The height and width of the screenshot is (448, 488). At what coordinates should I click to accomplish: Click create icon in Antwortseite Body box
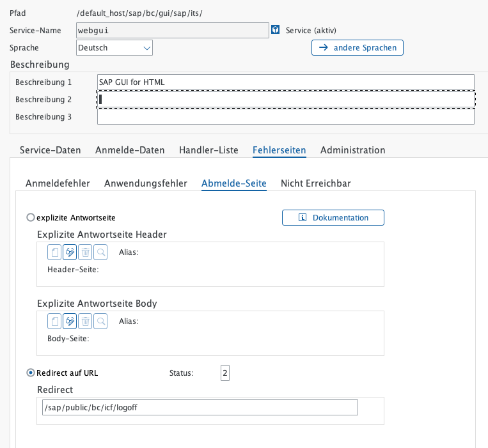pos(54,321)
